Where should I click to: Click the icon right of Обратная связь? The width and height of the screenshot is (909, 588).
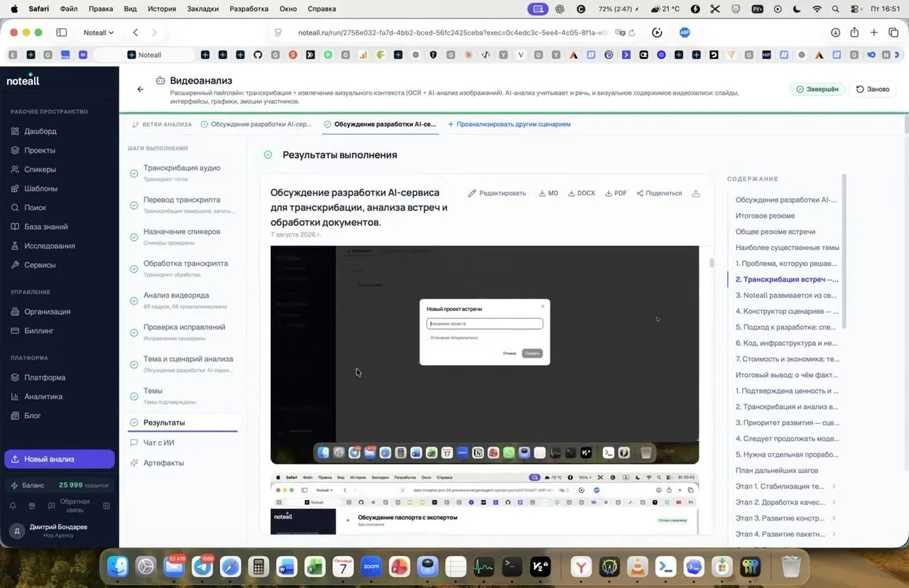pyautogui.click(x=107, y=506)
